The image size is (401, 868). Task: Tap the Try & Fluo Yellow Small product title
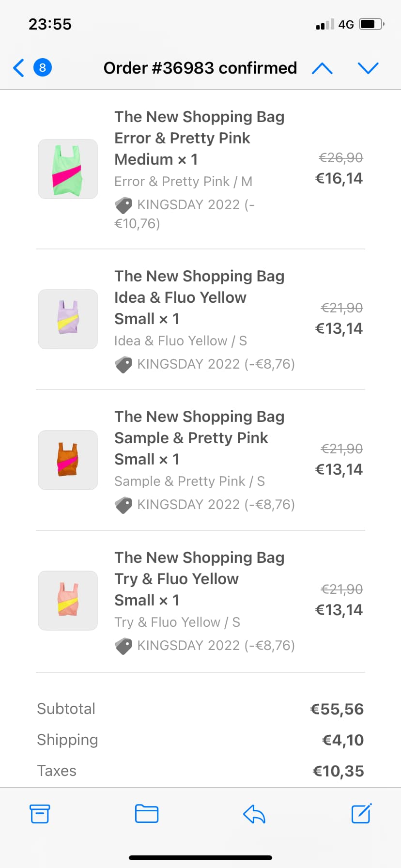pyautogui.click(x=199, y=579)
